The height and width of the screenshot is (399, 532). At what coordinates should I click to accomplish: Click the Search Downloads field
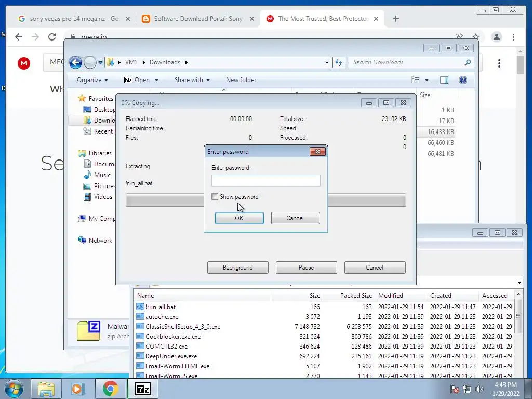coord(407,62)
